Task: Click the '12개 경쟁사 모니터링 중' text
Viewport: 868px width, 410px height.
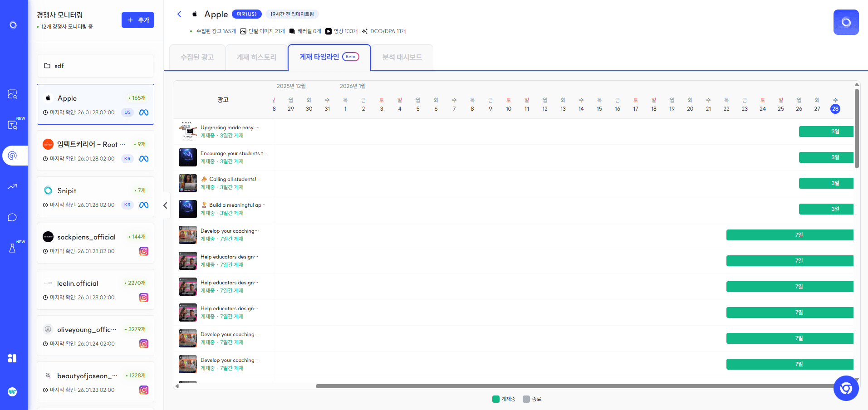Action: [67, 27]
